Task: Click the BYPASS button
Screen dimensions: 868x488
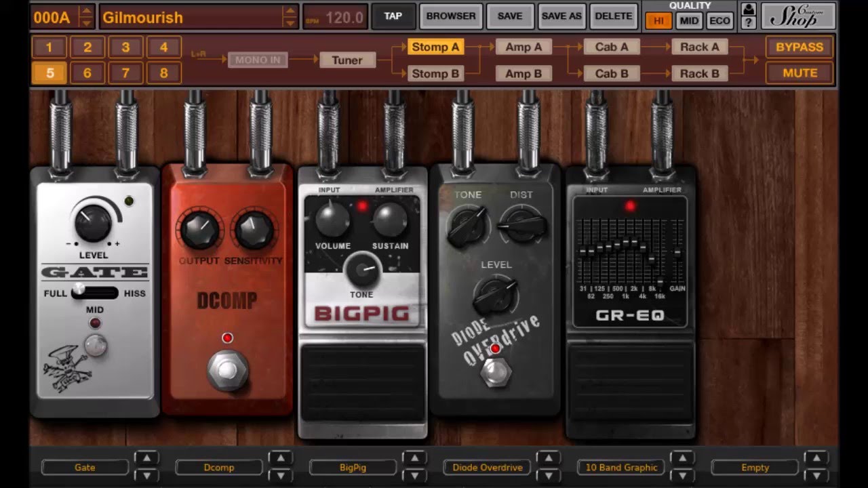Action: 800,47
